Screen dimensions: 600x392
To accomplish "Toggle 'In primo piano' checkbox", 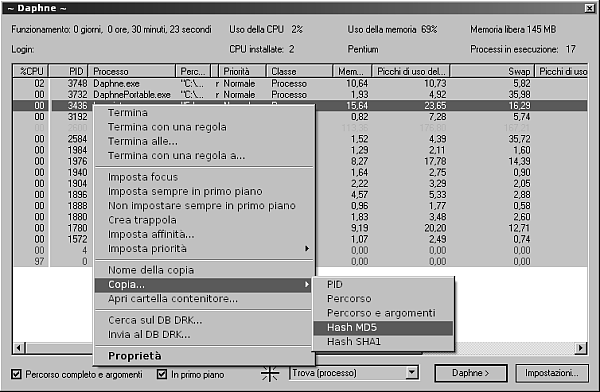I will pos(162,374).
